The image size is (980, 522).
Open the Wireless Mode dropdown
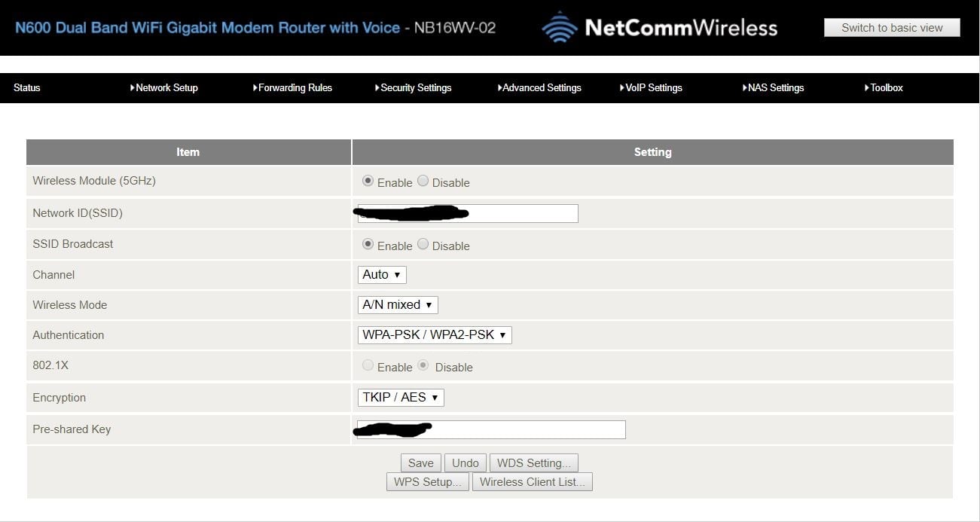pos(398,305)
